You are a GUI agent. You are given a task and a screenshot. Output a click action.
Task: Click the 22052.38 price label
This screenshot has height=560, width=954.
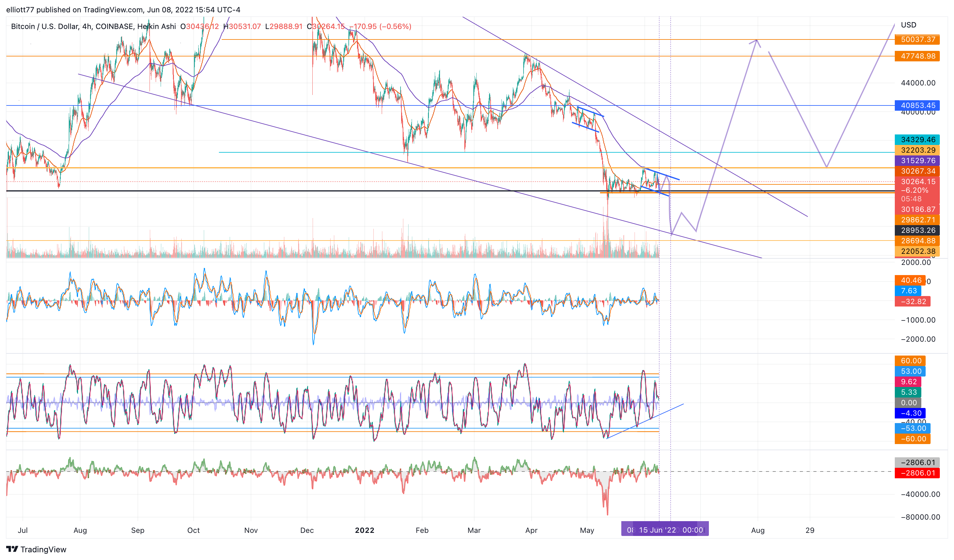click(x=917, y=251)
